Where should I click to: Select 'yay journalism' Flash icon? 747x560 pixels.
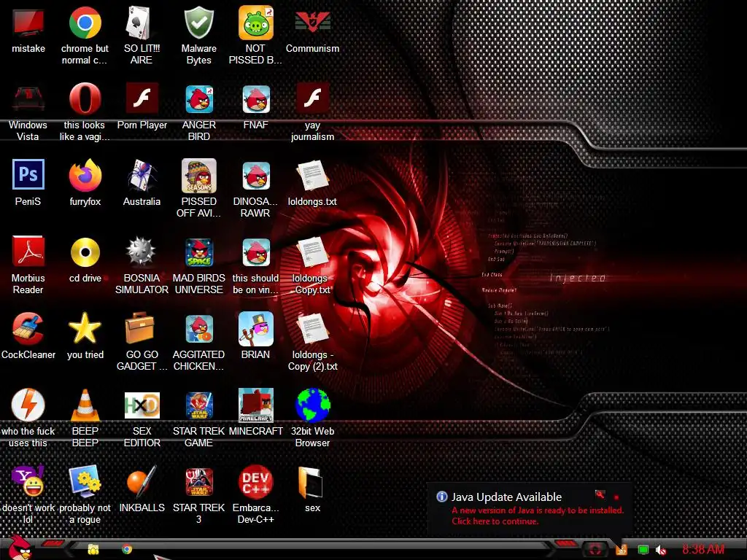[x=312, y=99]
